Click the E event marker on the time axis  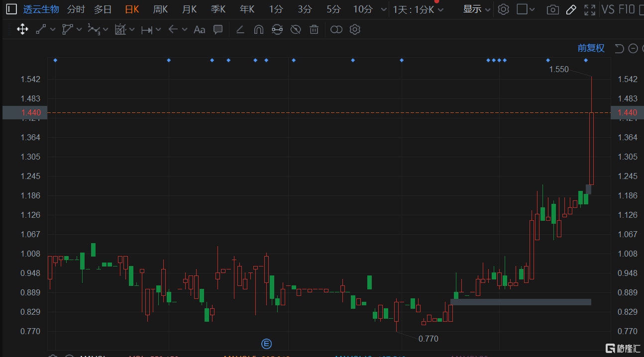point(267,344)
